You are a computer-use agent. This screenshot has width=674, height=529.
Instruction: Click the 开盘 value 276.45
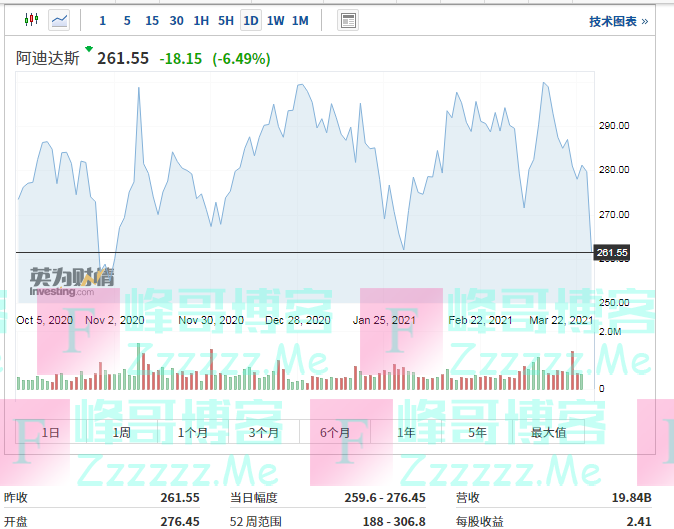tap(180, 521)
